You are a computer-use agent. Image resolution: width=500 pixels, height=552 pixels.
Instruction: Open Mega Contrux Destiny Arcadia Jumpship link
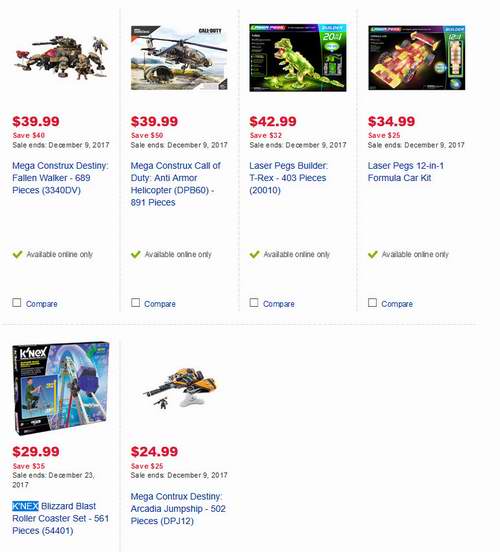(x=178, y=508)
